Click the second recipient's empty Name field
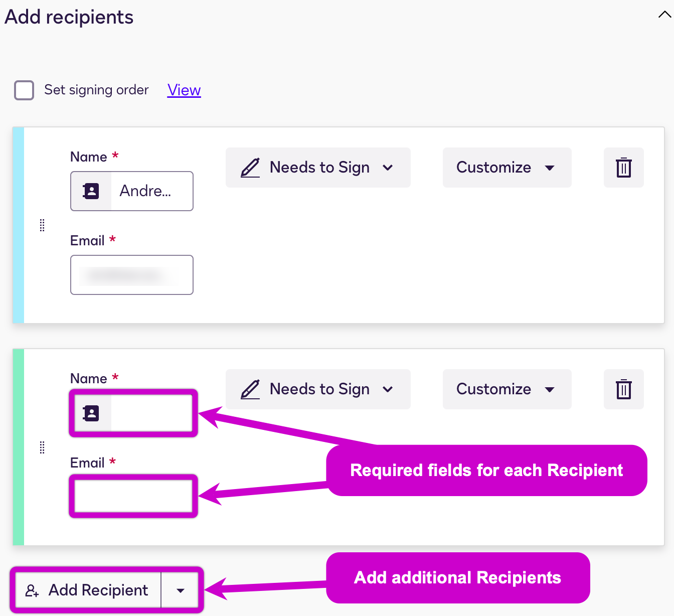This screenshot has width=674, height=616. 150,413
